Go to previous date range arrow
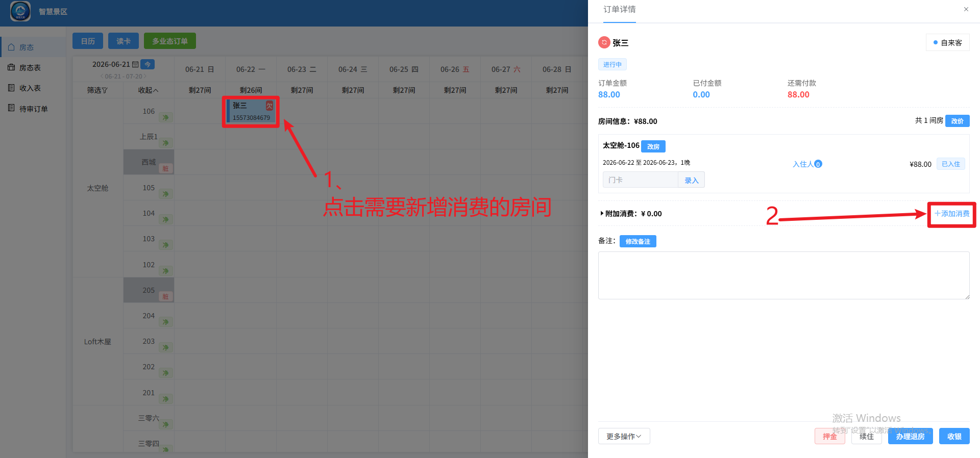Viewport: 980px width, 458px height. pos(102,77)
